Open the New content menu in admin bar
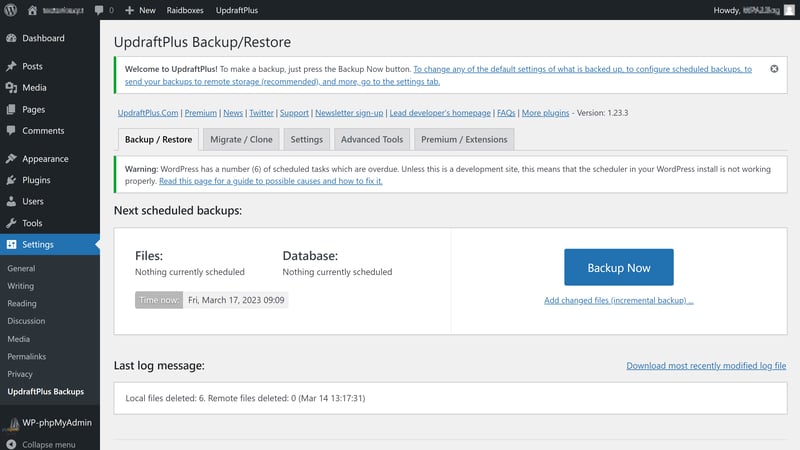The image size is (800, 450). point(140,9)
